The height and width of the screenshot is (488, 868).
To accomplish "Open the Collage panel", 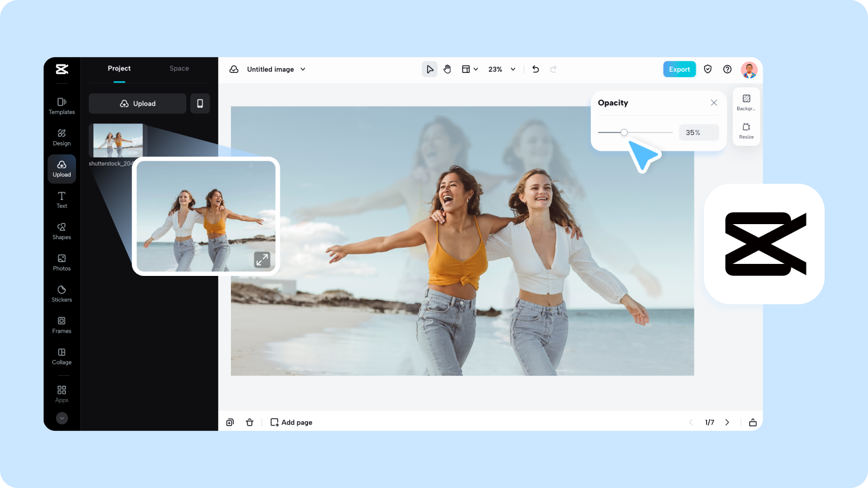I will 61,357.
